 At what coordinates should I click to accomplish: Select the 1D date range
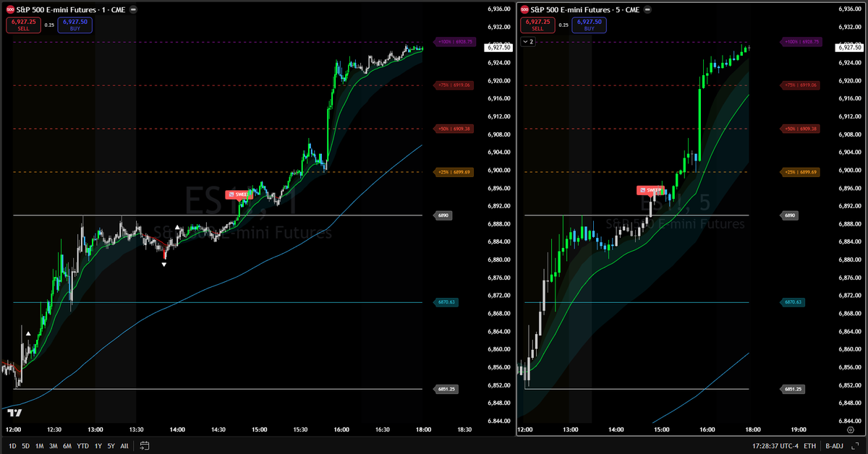12,445
